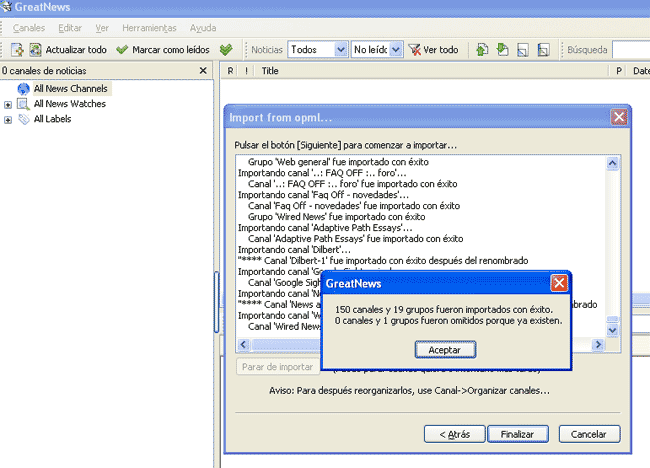This screenshot has height=468, width=650.
Task: Click Ver todo toolbar button
Action: [x=434, y=50]
